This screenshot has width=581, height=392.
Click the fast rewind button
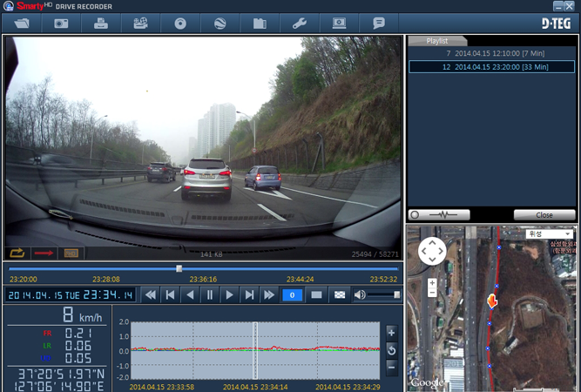click(x=151, y=295)
